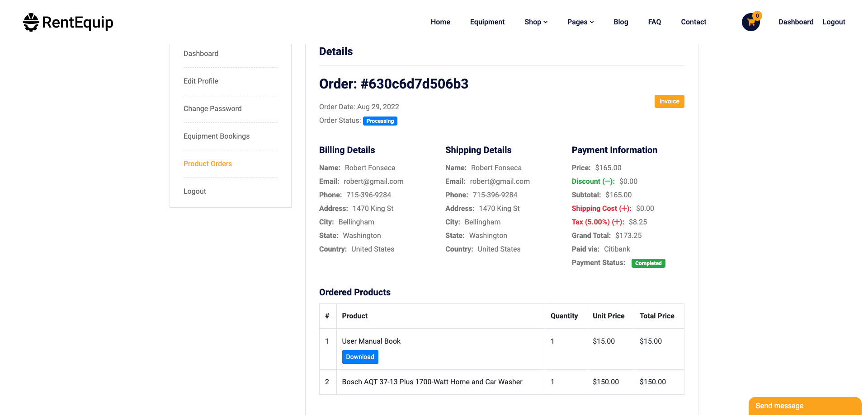Open the Equipment menu item

487,22
